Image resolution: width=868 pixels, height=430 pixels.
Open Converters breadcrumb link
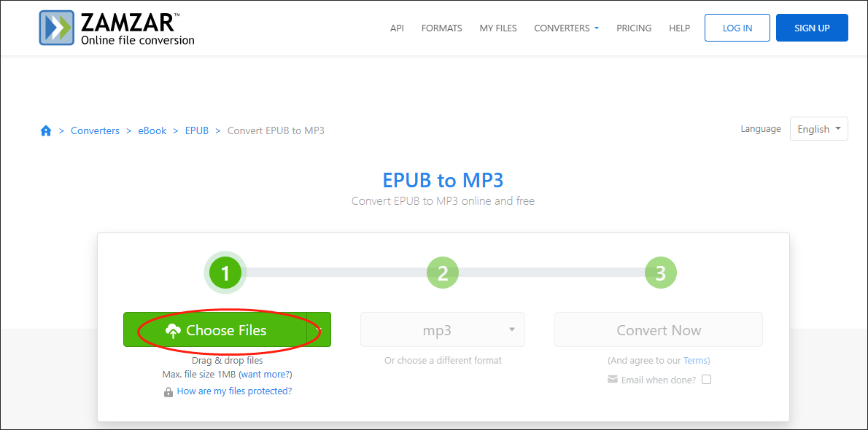[x=96, y=130]
